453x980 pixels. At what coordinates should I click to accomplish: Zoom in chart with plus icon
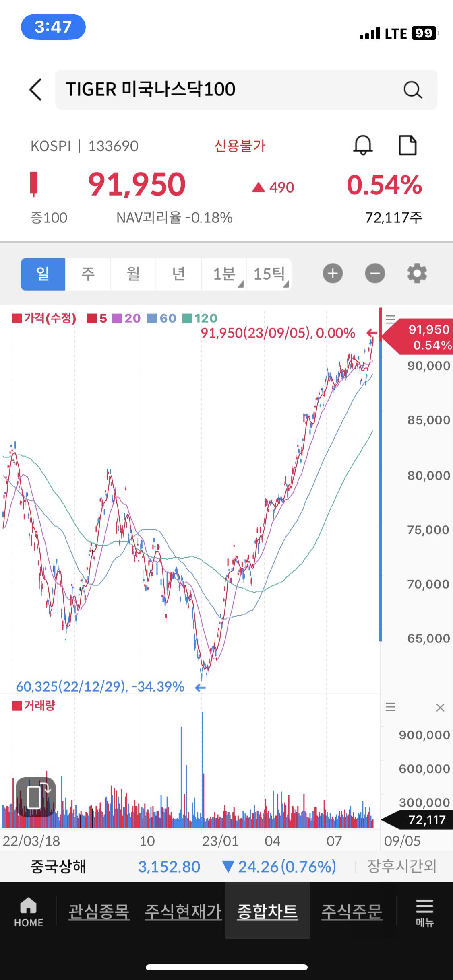[333, 274]
